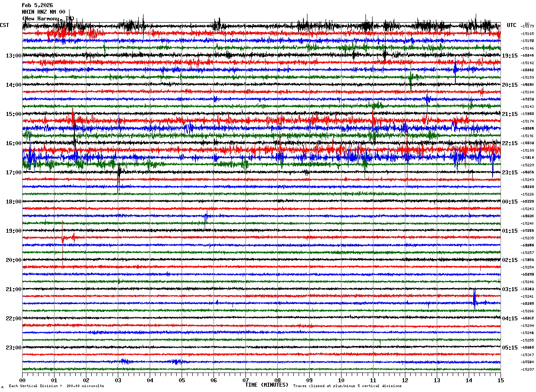Click the DC offset value -15189

pyautogui.click(x=528, y=150)
